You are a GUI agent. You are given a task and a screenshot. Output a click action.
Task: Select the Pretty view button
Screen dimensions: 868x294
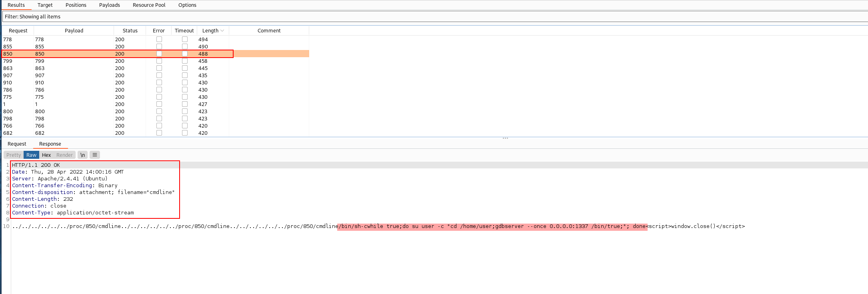[x=14, y=155]
